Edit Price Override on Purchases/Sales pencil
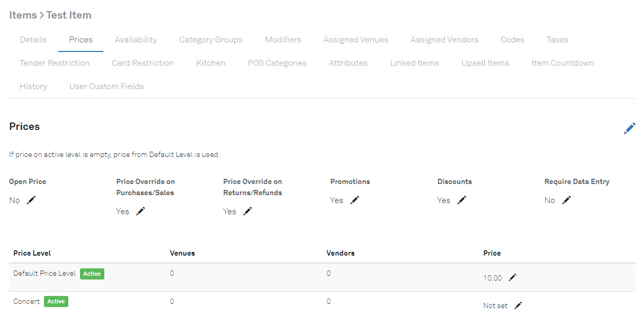The image size is (644, 332). pyautogui.click(x=140, y=211)
